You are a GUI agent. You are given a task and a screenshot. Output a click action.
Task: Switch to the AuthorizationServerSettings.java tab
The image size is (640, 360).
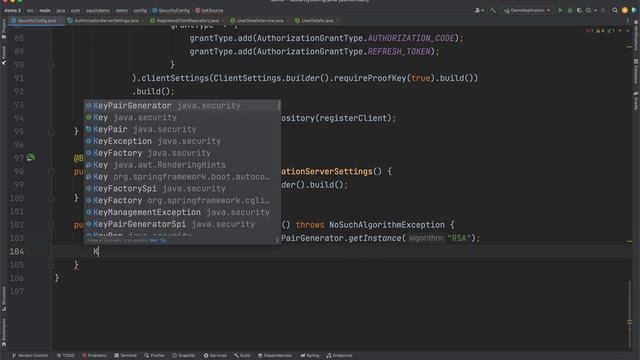click(x=106, y=20)
